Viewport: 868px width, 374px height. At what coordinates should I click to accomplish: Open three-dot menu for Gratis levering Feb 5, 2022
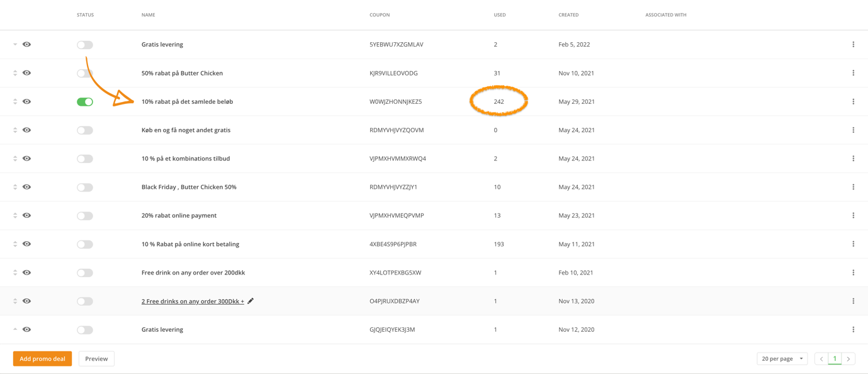853,45
